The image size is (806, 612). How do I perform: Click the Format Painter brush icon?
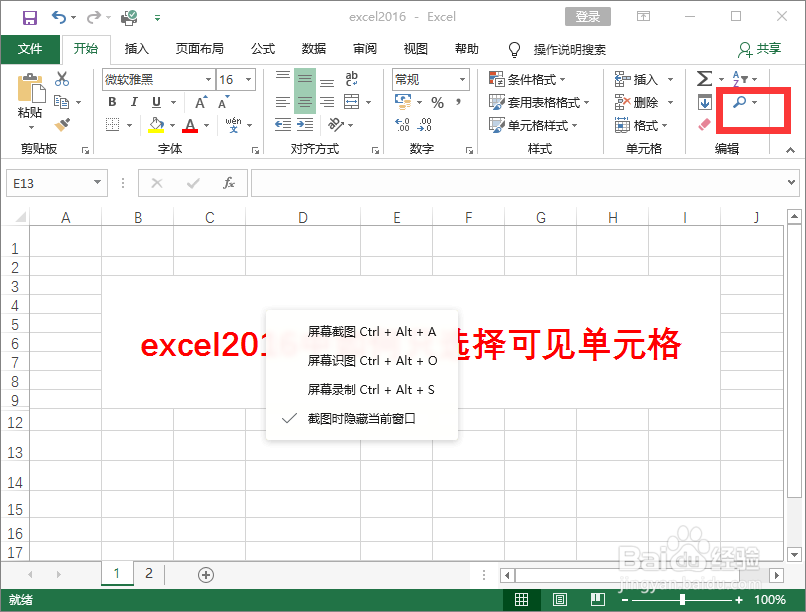pyautogui.click(x=62, y=124)
